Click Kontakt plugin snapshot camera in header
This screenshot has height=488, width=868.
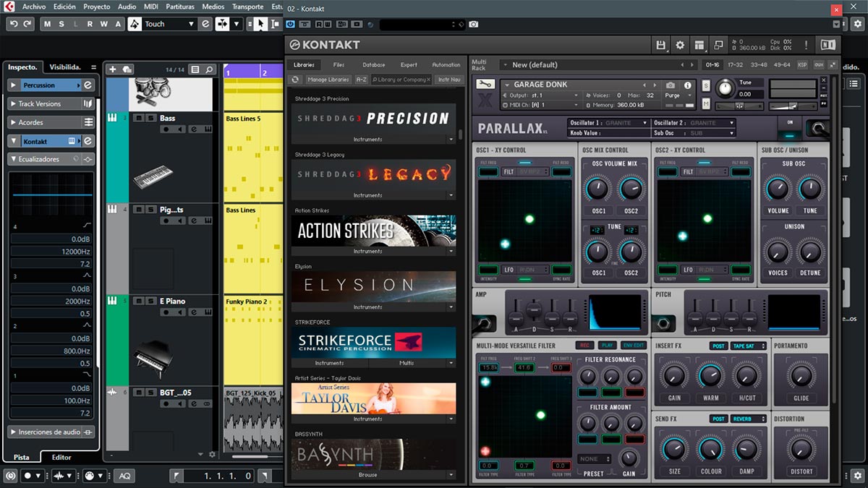473,24
